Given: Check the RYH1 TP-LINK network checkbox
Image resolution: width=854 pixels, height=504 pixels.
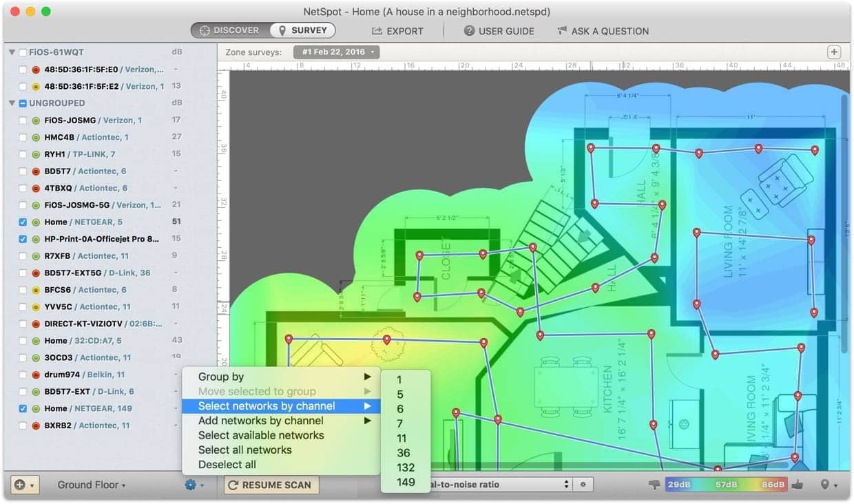Looking at the screenshot, I should point(23,154).
